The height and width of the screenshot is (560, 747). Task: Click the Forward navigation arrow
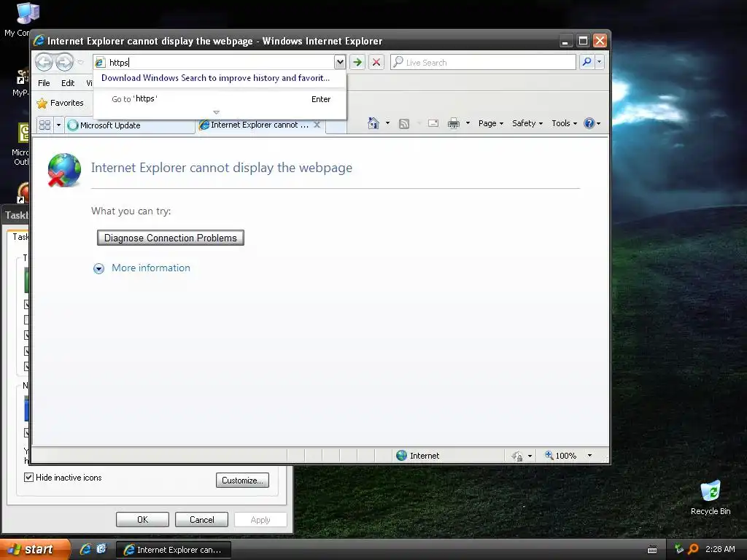tap(64, 63)
